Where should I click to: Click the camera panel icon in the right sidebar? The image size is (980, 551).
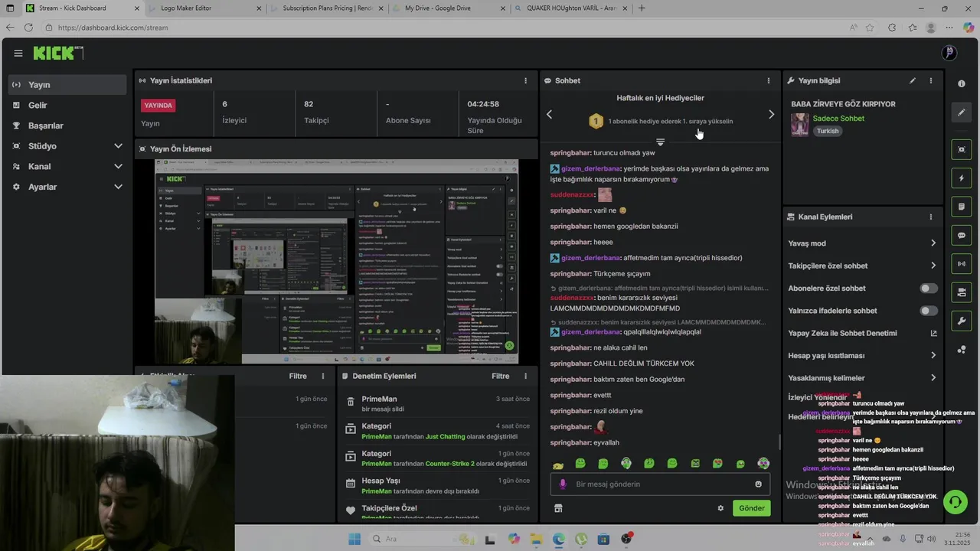pos(962,292)
